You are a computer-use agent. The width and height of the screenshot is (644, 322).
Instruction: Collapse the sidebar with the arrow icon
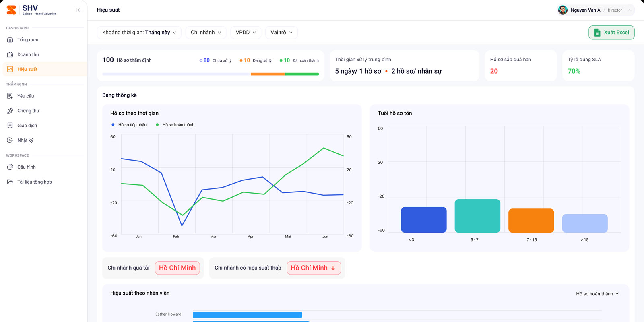(79, 10)
